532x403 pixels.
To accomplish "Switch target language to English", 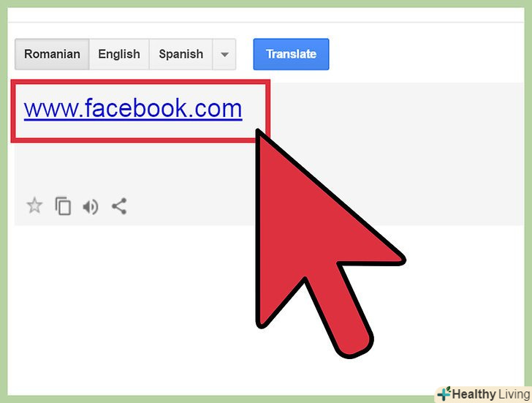I will click(119, 54).
